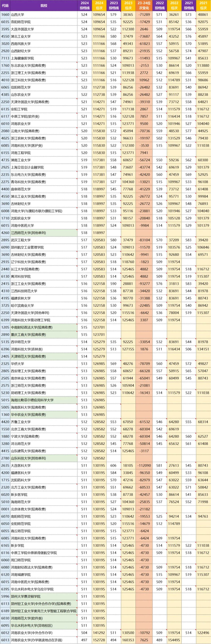Select 安阳工学院 in the school list
This screenshot has width=211, height=644.
click(44, 109)
